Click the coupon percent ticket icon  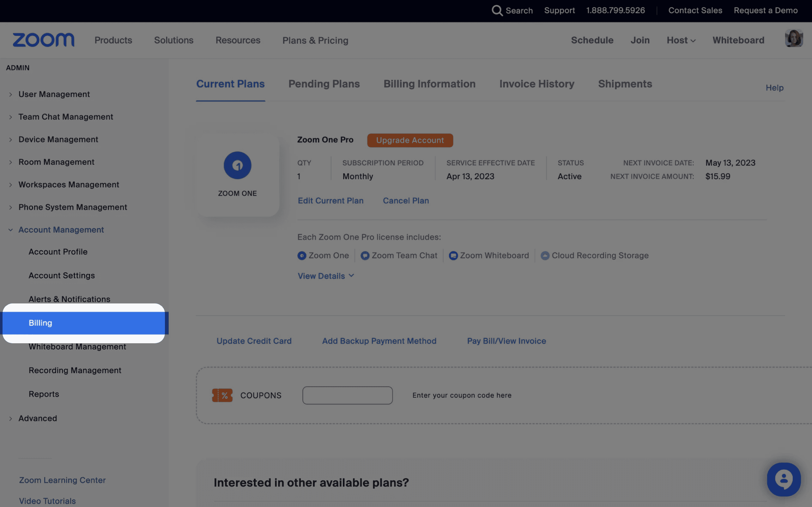point(222,395)
